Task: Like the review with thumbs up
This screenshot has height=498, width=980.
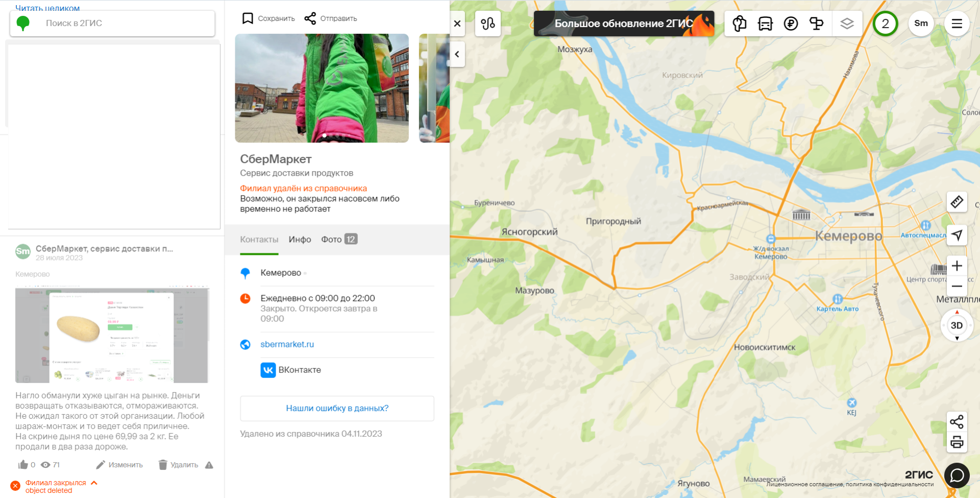Action: pyautogui.click(x=23, y=465)
